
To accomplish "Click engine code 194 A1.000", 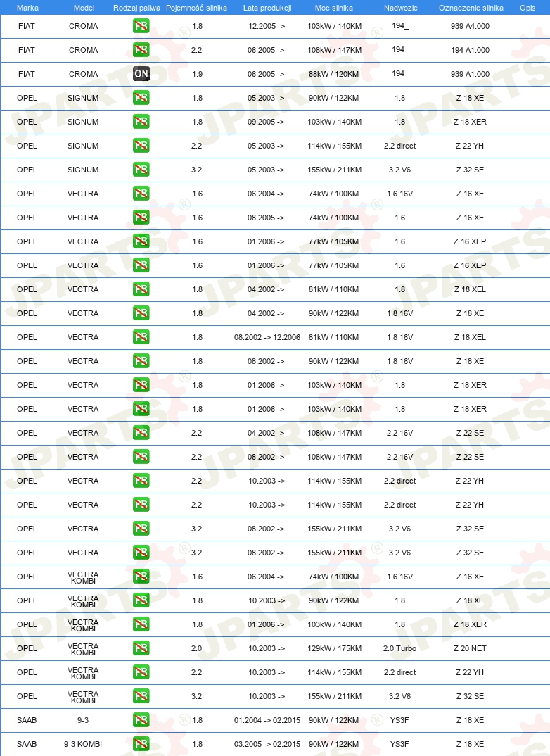I will click(470, 50).
